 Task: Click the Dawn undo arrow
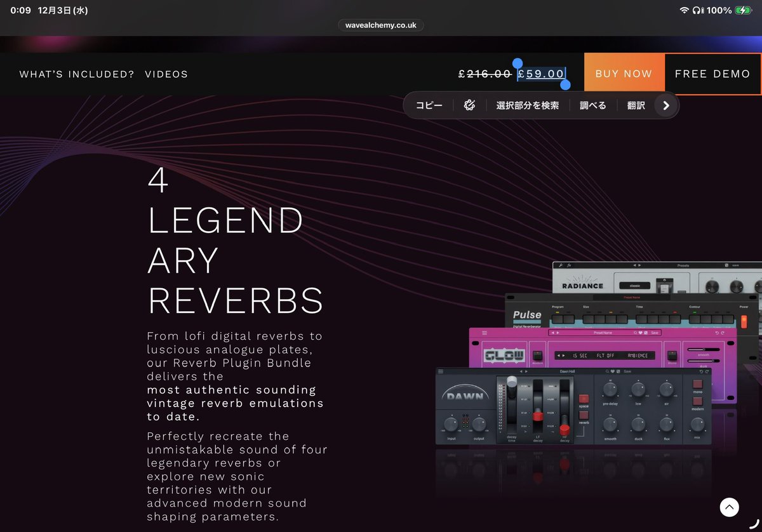pyautogui.click(x=701, y=371)
